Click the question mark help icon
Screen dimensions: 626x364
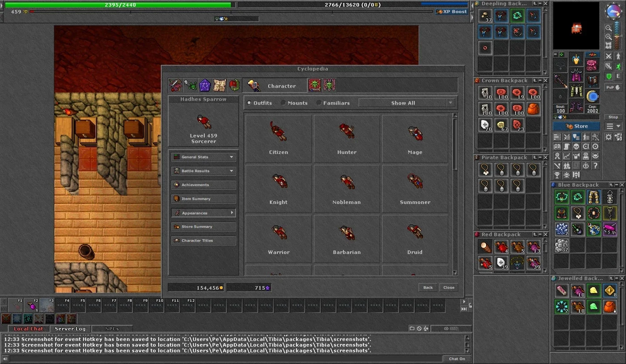point(595,166)
